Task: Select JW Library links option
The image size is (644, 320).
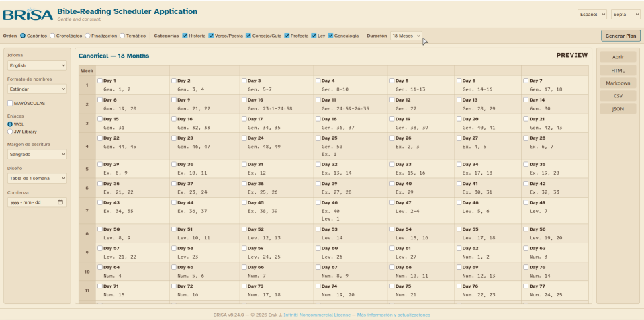Action: tap(10, 132)
